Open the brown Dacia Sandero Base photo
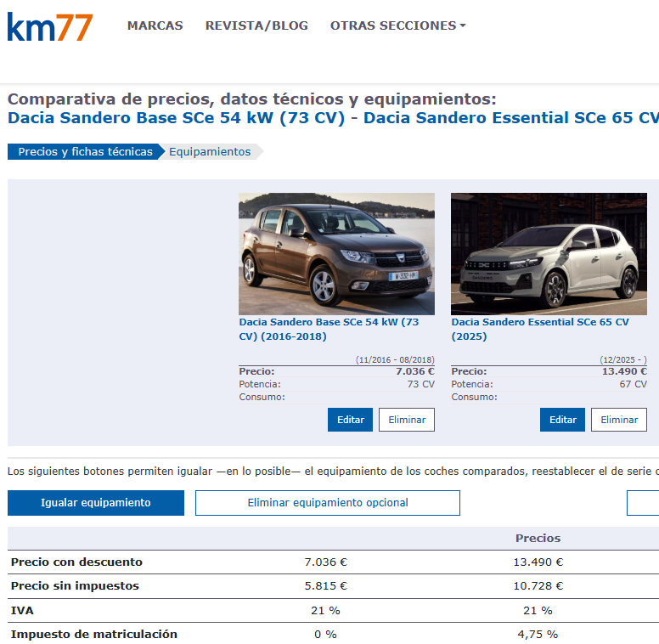Viewport: 659px width, 644px height. (336, 254)
